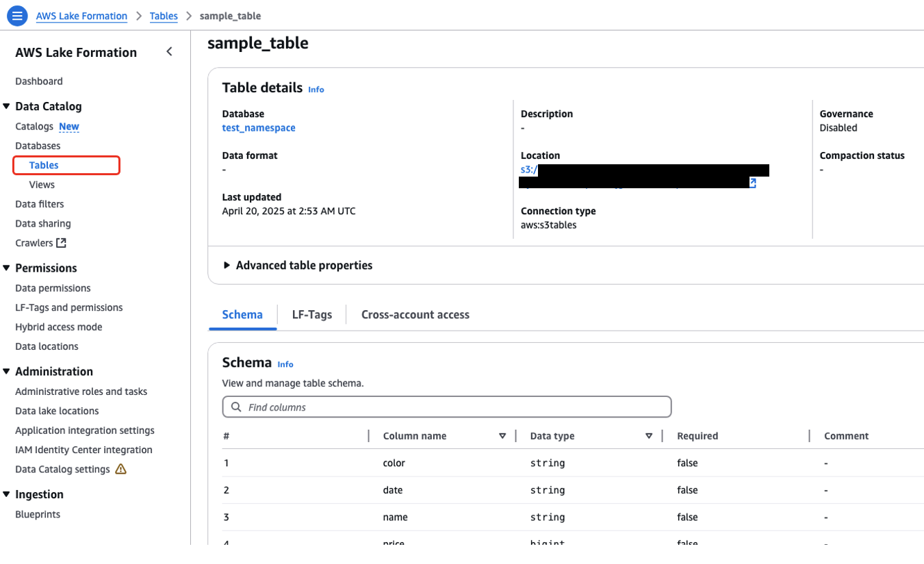The height and width of the screenshot is (564, 924).
Task: Open Data permissions in sidebar
Action: click(53, 288)
